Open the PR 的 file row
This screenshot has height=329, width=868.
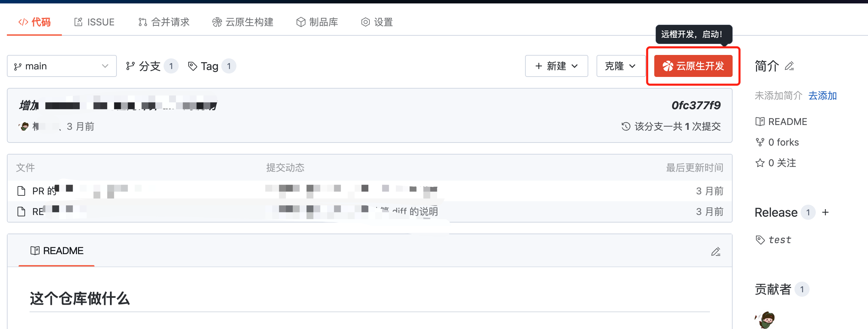coord(370,191)
